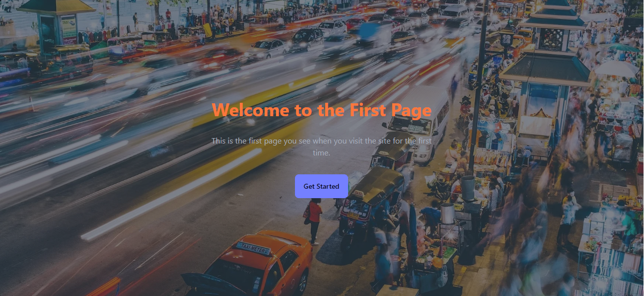Screen dimensions: 644x296
Task: Click the word "Welcome" in the heading
Action: point(251,109)
